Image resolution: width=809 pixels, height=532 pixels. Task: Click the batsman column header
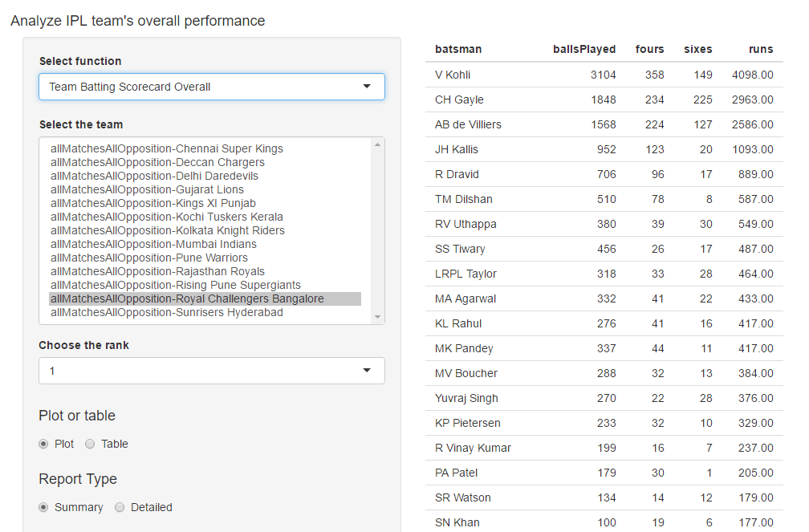point(458,49)
